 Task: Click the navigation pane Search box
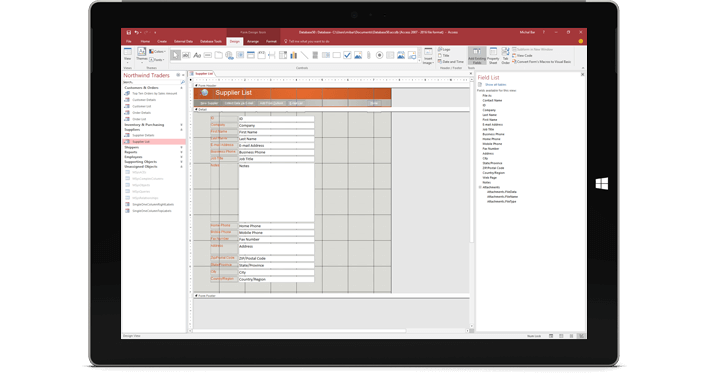151,82
